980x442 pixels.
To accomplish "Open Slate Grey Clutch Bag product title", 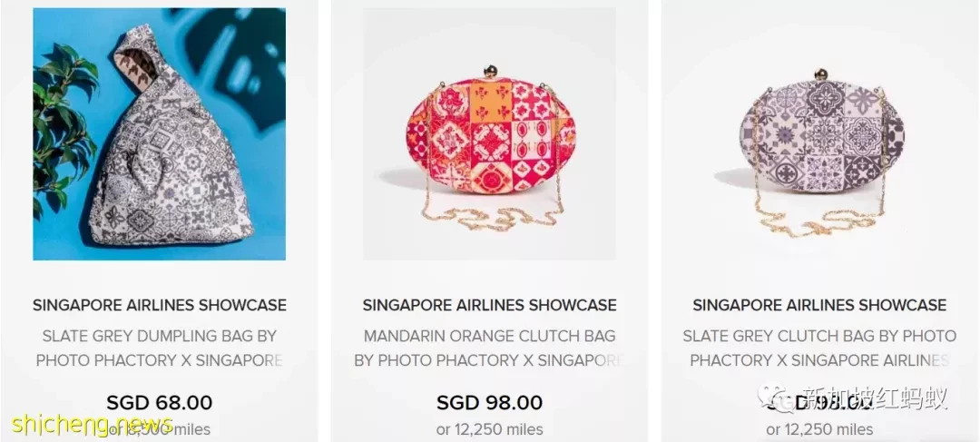I will pos(819,349).
